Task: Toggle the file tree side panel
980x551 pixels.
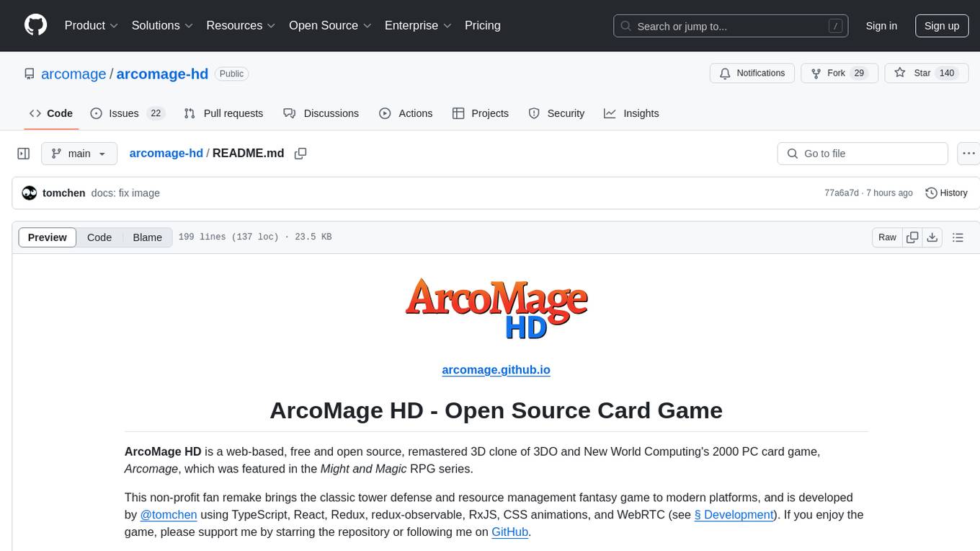Action: (24, 154)
